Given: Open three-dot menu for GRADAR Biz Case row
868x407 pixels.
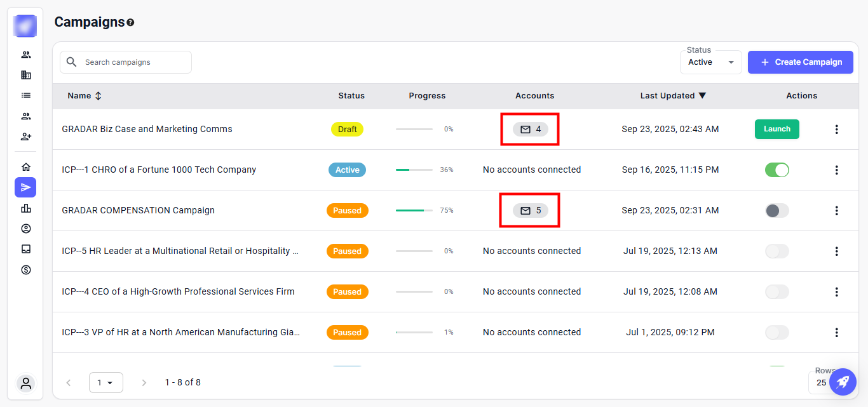Looking at the screenshot, I should (x=836, y=129).
